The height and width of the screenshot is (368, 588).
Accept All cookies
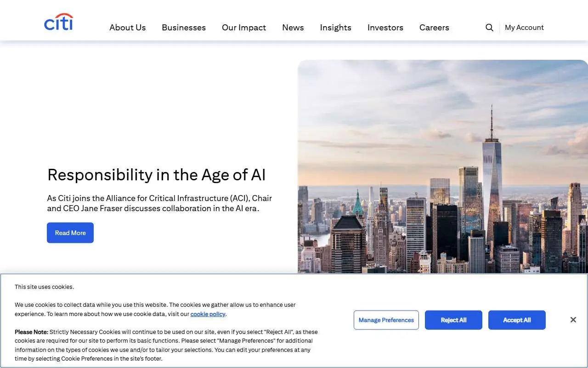(517, 320)
